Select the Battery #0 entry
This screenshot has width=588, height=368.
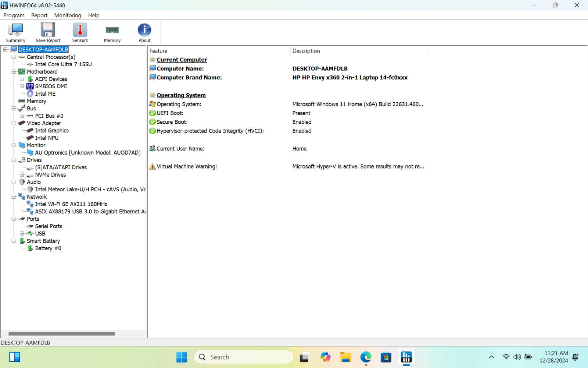point(48,248)
